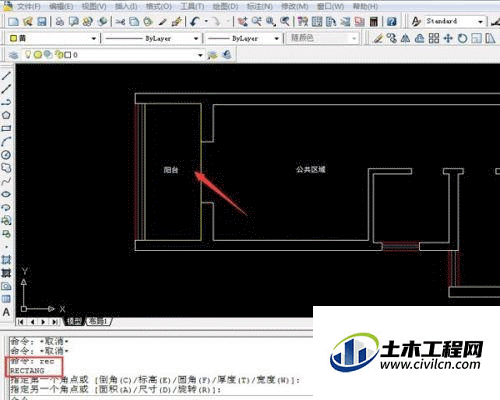Select the Rectangle tool
Viewport: 500px width, 400px height.
coord(6,128)
